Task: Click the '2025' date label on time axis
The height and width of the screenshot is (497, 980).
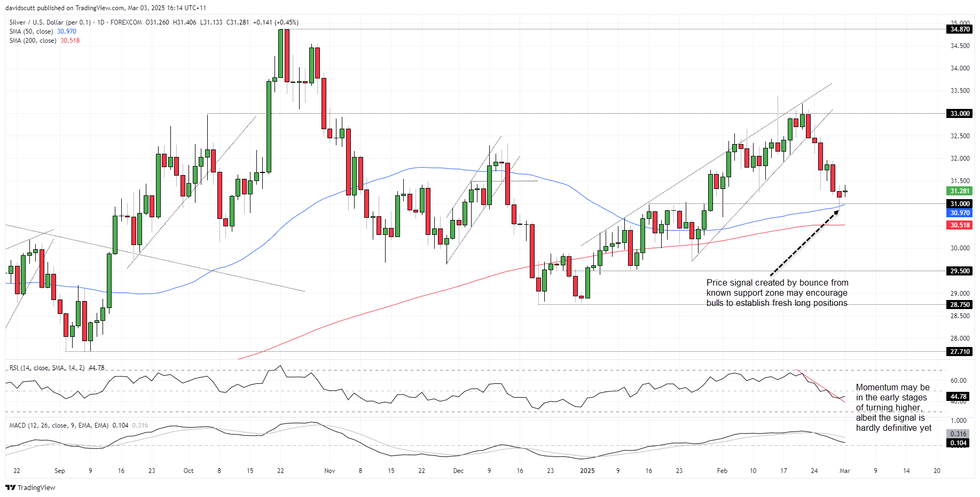Action: [x=587, y=471]
